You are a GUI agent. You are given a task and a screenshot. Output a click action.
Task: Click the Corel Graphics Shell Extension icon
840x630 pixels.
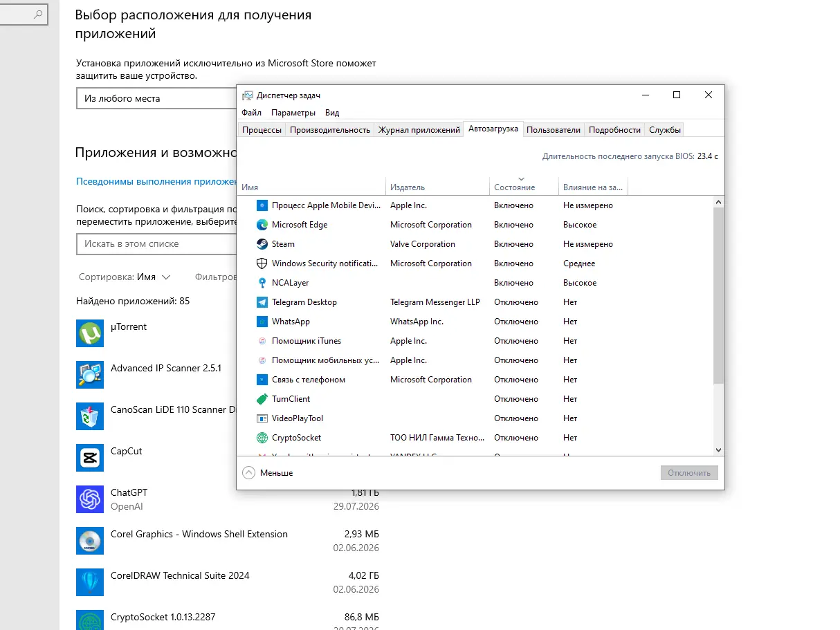90,541
